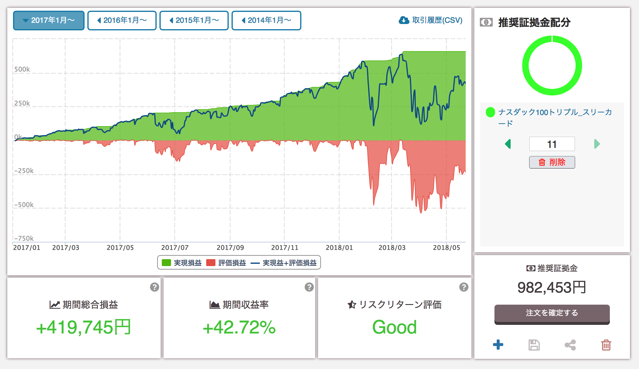Viewport: 639px width, 369px height.
Task: Click the 削除 delete button
Action: [x=552, y=162]
